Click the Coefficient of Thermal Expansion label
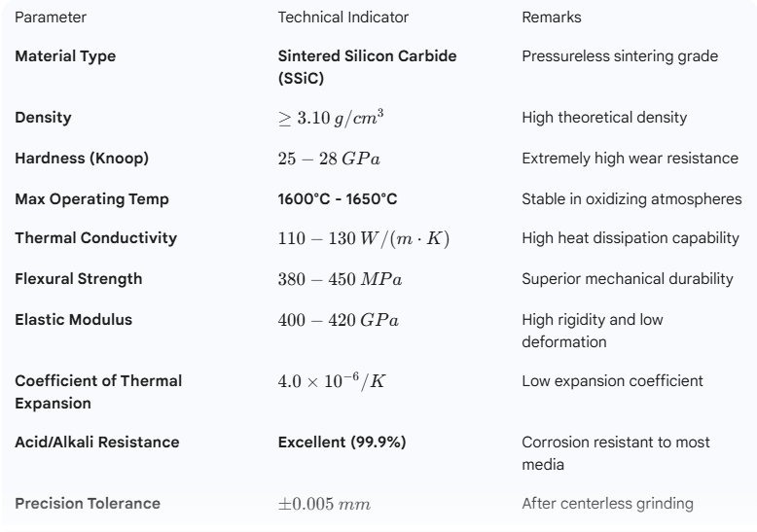The image size is (757, 532). pos(98,391)
